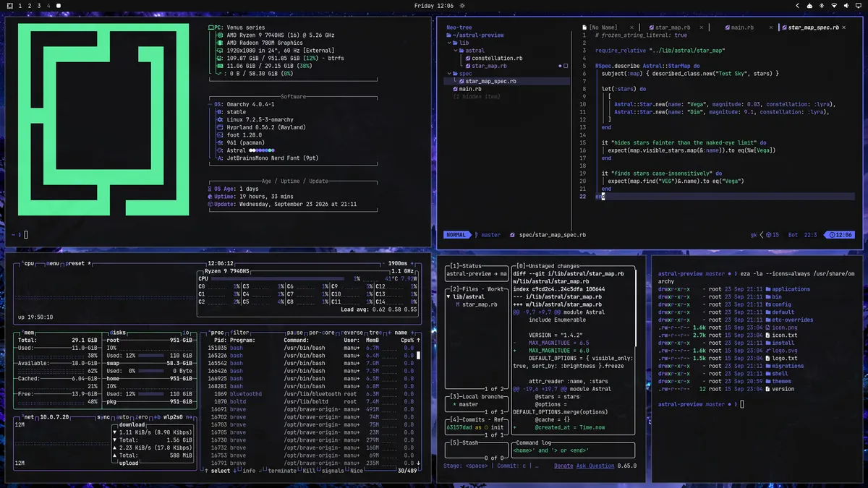Click the image icon beside icon.png
Screen dimensions: 868x488
tap(767, 328)
